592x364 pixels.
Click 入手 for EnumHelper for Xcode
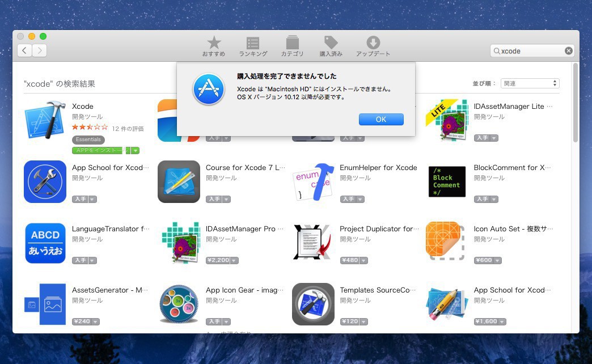coord(348,199)
